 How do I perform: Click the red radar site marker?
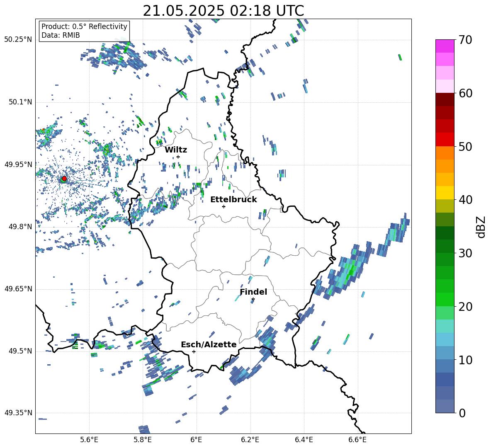point(64,179)
